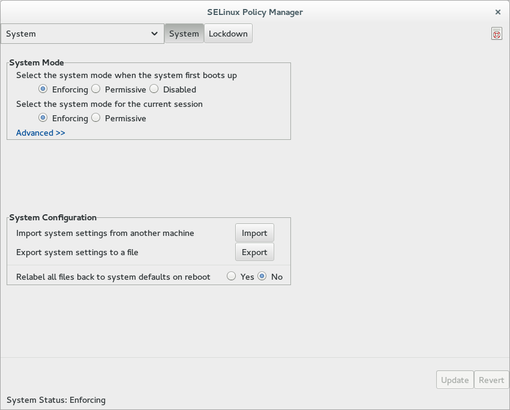Click the dropdown arrow beside System
Image resolution: width=510 pixels, height=410 pixels.
[154, 34]
